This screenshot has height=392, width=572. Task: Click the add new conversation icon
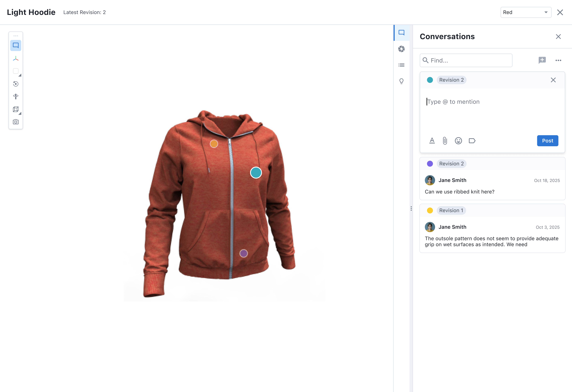point(542,60)
